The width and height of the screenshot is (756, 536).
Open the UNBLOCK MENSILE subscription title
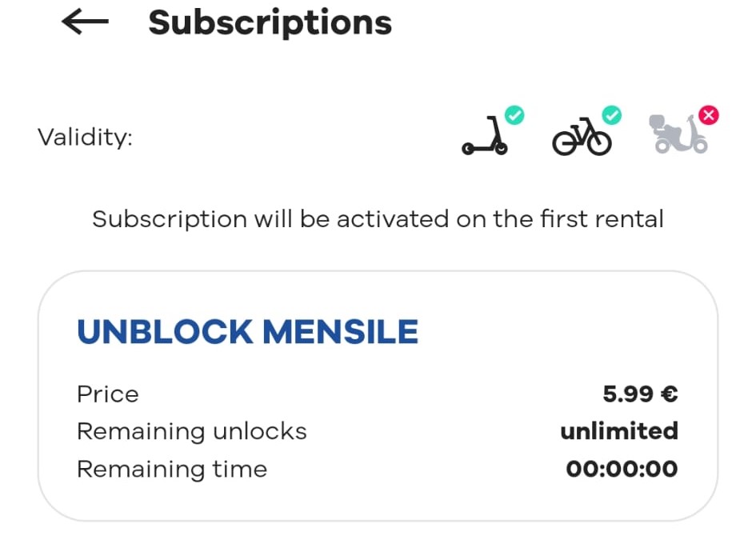coord(247,332)
